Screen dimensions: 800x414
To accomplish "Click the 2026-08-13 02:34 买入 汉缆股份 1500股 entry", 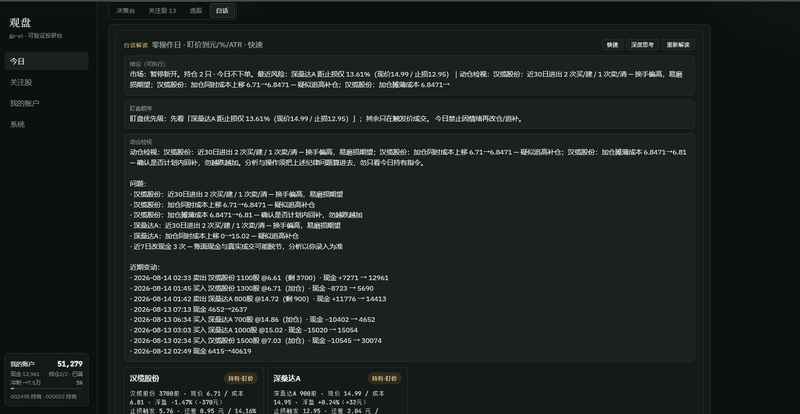I will 256,340.
